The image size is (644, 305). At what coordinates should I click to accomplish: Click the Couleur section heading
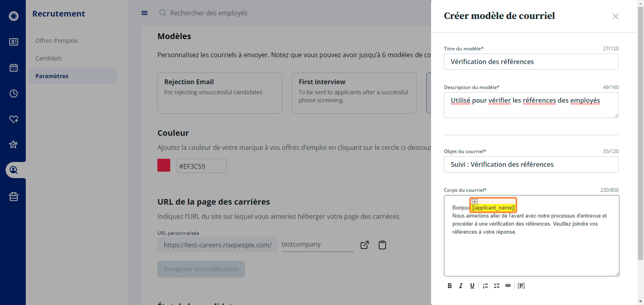(173, 133)
